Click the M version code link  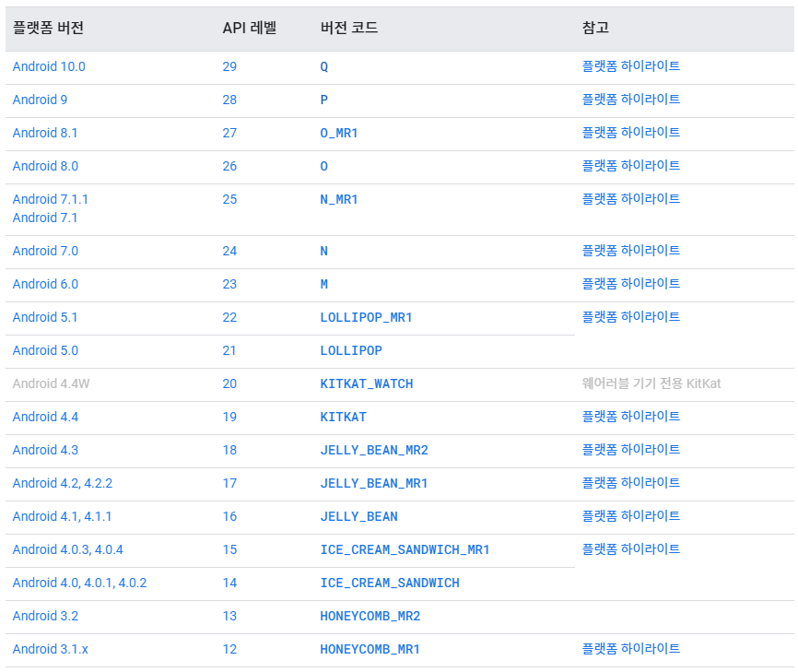tap(324, 284)
